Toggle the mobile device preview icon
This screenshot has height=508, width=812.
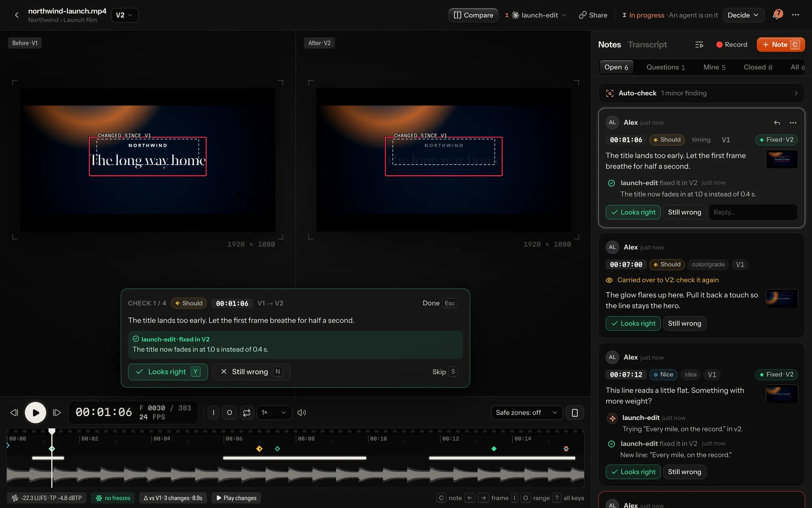pyautogui.click(x=575, y=412)
